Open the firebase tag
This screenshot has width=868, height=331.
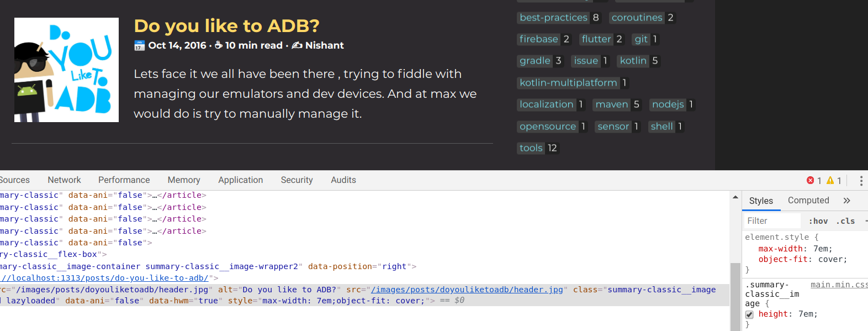point(538,39)
